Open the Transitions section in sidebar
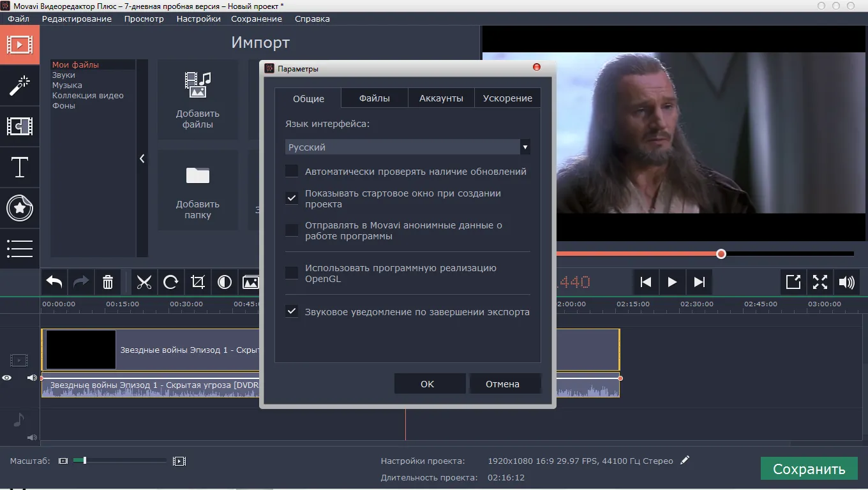 click(x=20, y=126)
